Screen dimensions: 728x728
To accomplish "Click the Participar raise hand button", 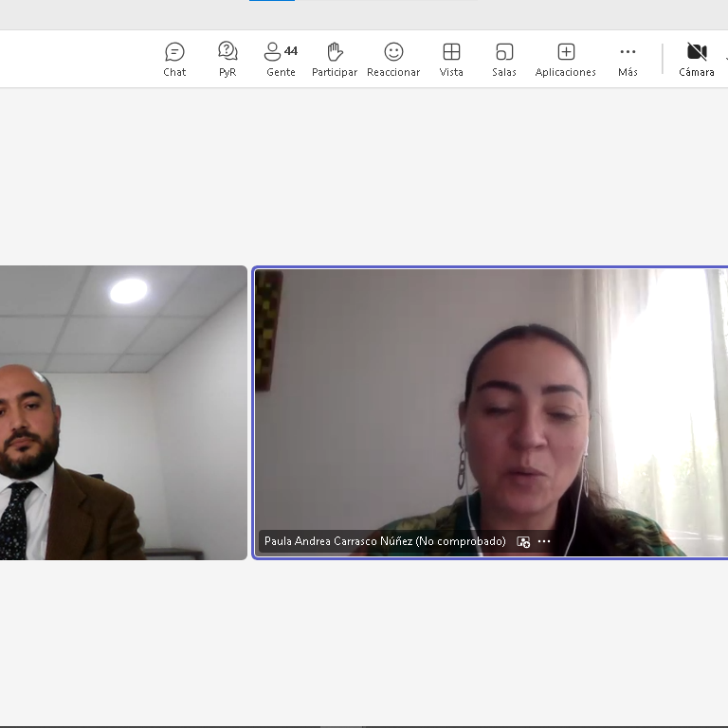I will pyautogui.click(x=335, y=60).
